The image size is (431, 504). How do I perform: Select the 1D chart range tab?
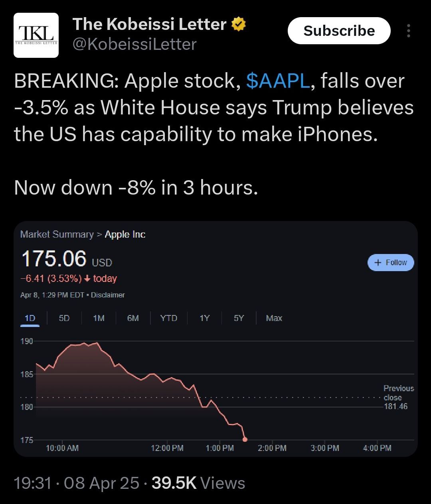pos(30,318)
